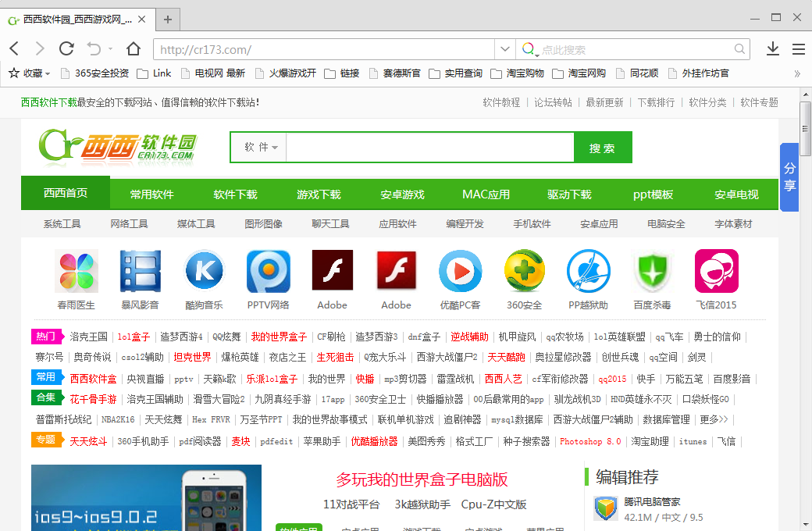Click the 腾讯电脑管家 shield icon
This screenshot has width=812, height=531.
tap(606, 508)
